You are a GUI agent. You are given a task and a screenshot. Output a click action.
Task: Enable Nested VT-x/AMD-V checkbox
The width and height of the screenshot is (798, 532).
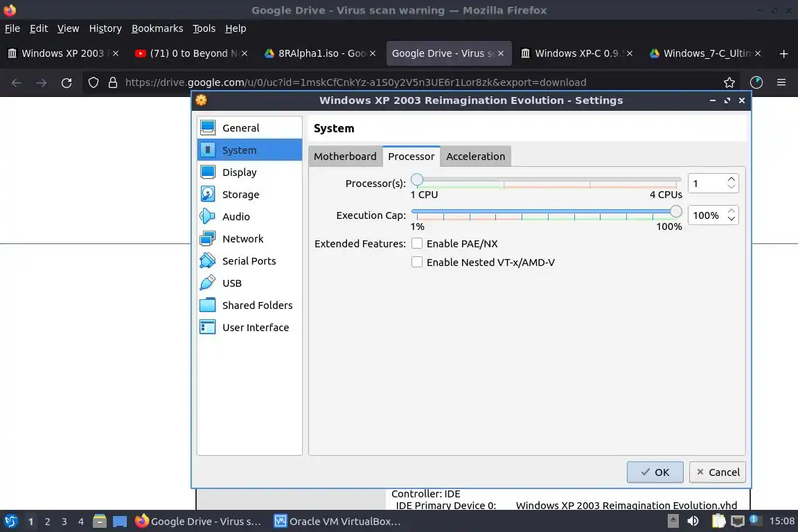pyautogui.click(x=417, y=262)
